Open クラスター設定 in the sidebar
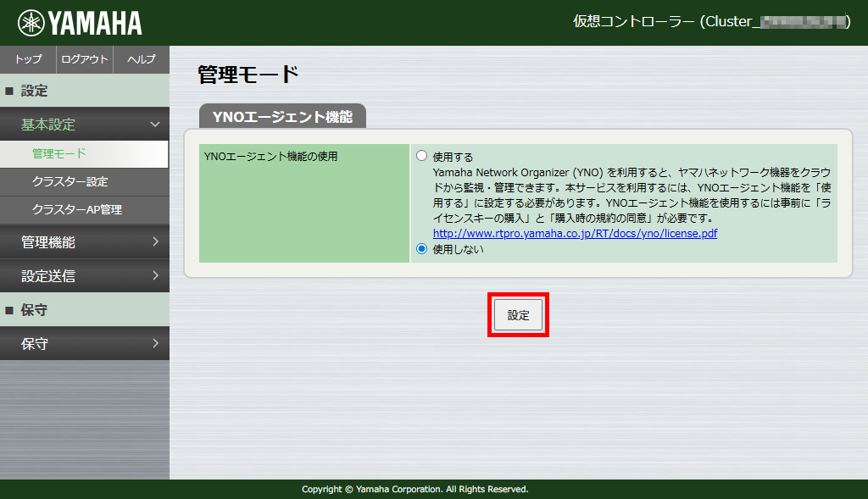The height and width of the screenshot is (499, 868). [85, 182]
